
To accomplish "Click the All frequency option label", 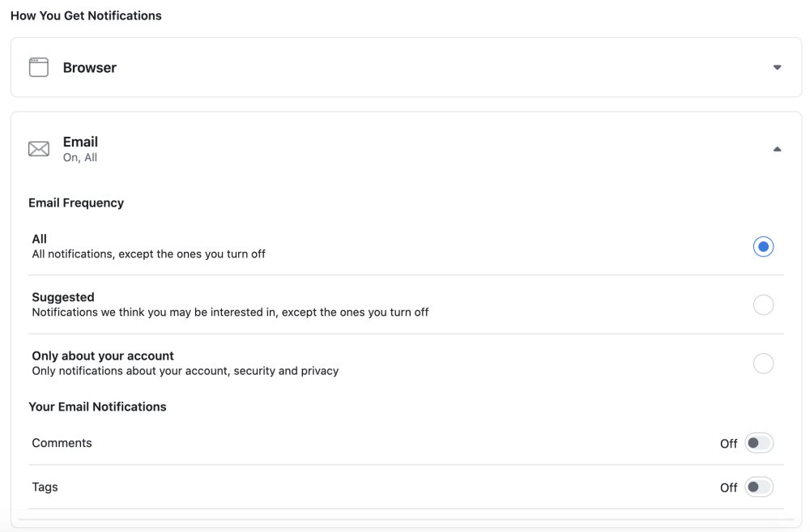I will 39,239.
